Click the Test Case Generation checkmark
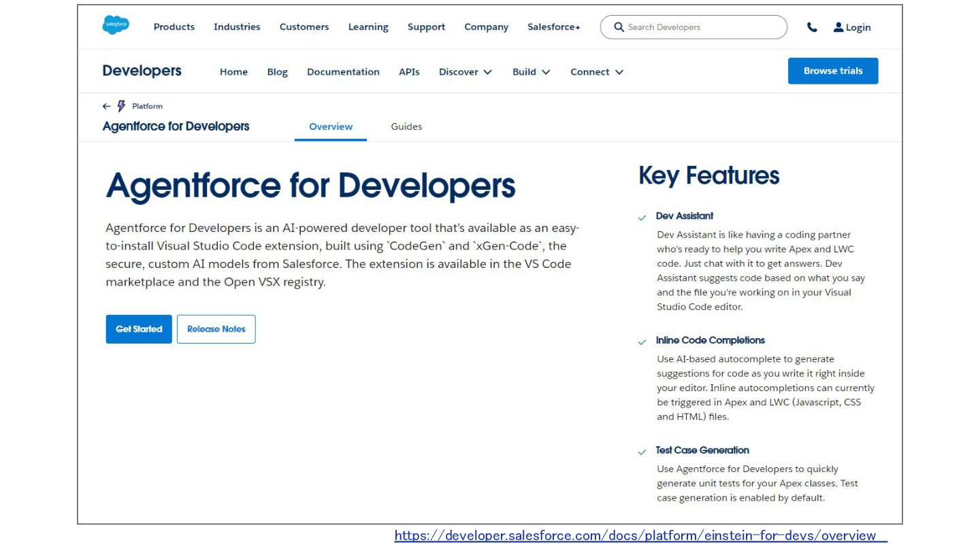Viewport: 980px width, 551px height. pos(642,452)
